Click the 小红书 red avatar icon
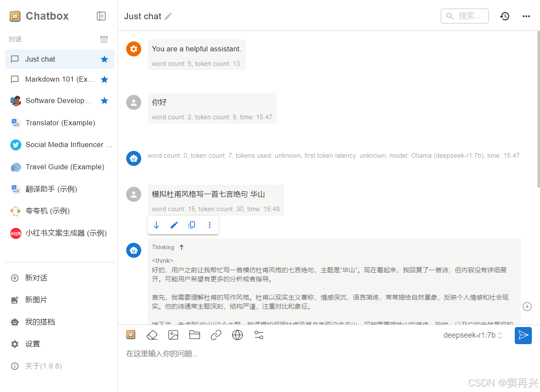This screenshot has height=392, width=540. pos(16,233)
